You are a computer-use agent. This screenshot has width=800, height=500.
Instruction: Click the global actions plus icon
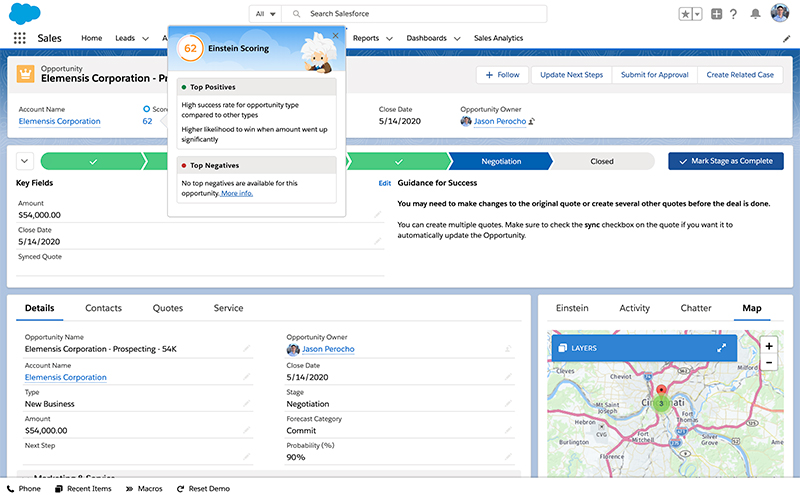[716, 14]
